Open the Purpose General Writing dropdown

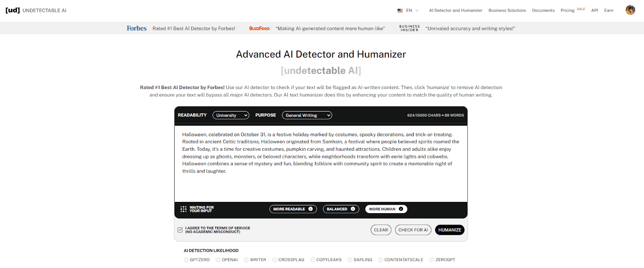click(307, 115)
